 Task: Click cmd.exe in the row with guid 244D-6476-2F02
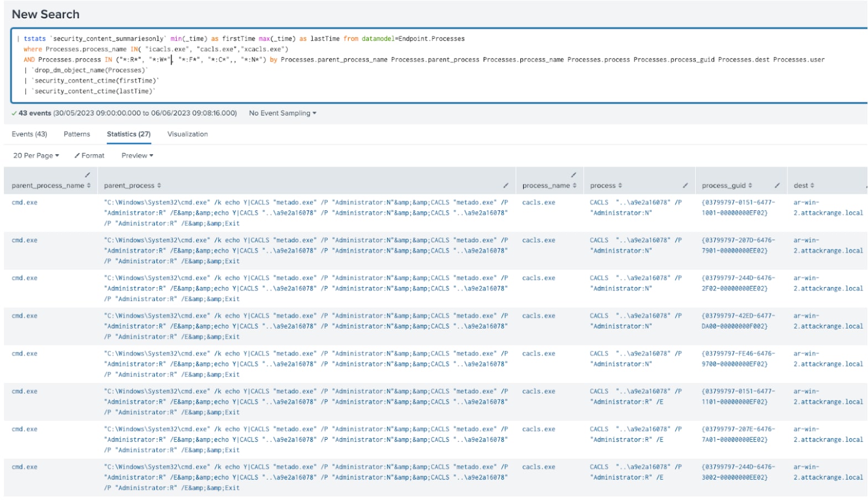click(x=25, y=278)
